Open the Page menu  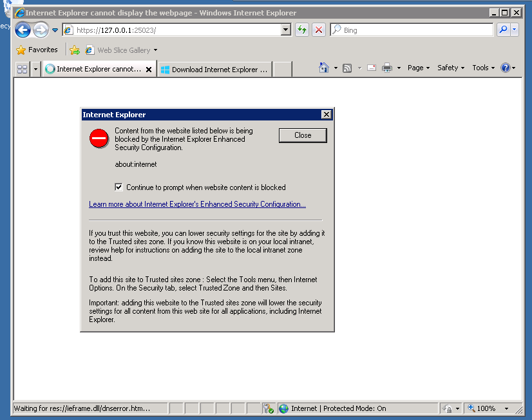pos(419,68)
